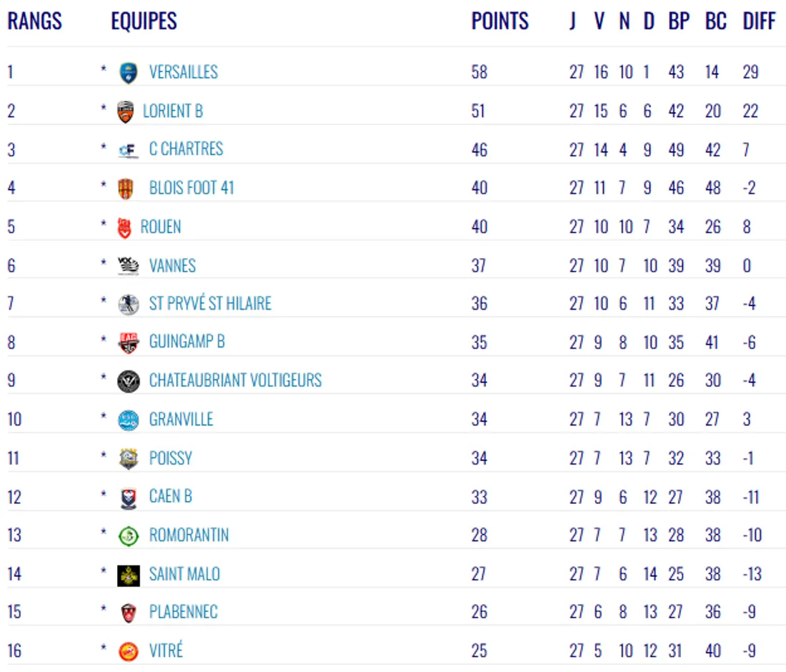
Task: Click the Romorantin green circle logo
Action: point(129,535)
